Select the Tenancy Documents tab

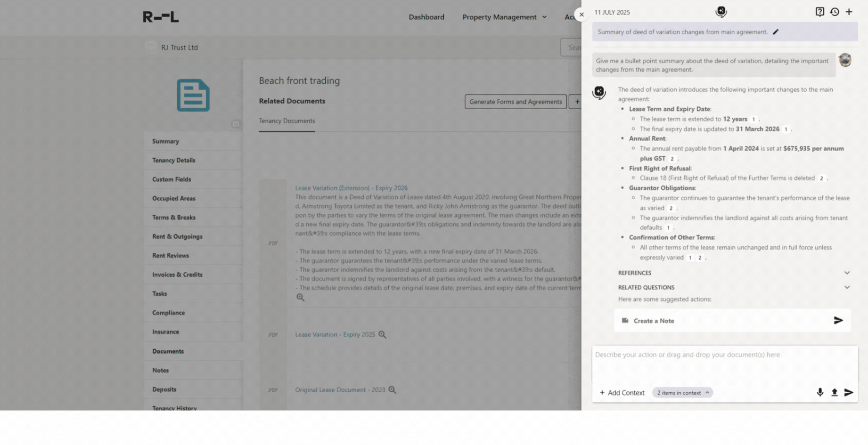pos(287,121)
